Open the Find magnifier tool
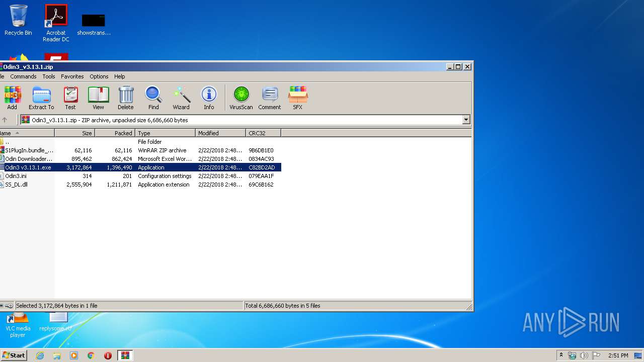The height and width of the screenshot is (362, 644). pos(153,98)
